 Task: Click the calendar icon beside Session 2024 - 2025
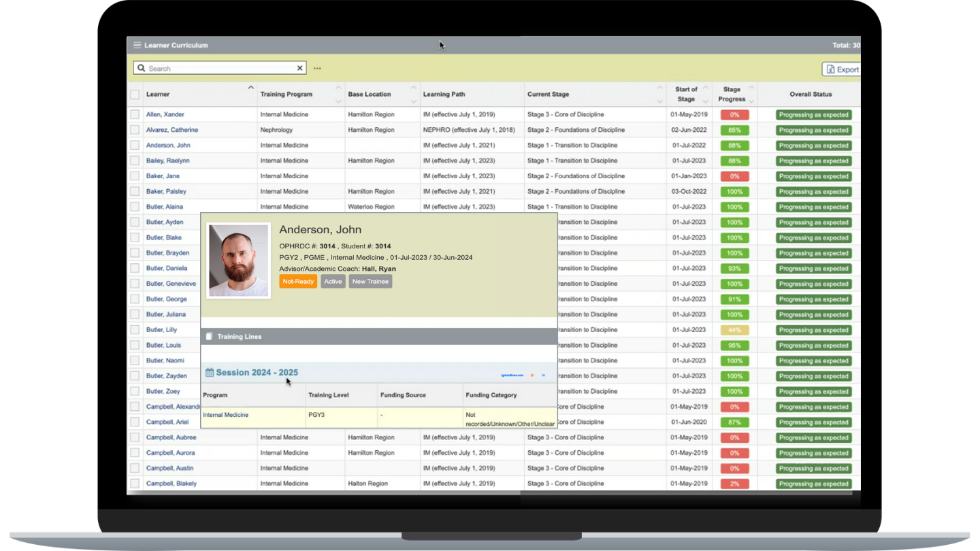point(210,372)
